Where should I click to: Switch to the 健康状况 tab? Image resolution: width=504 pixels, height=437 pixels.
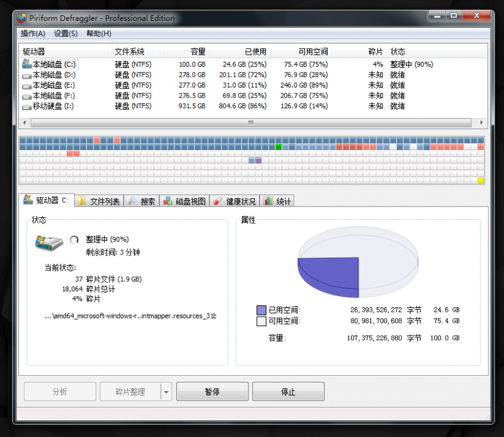[x=234, y=201]
